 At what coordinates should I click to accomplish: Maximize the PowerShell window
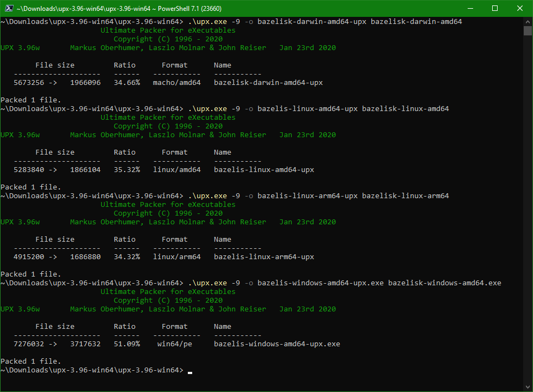[494, 8]
